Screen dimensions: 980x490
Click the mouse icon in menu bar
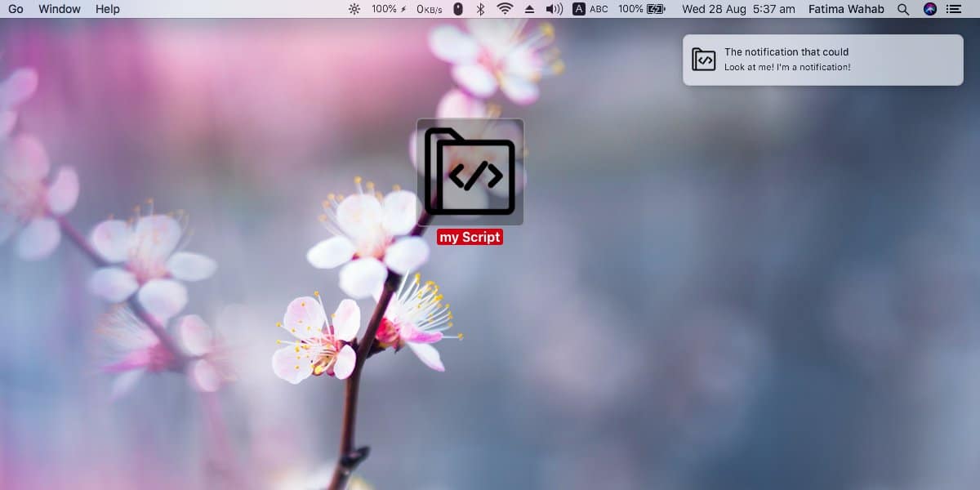click(x=458, y=9)
